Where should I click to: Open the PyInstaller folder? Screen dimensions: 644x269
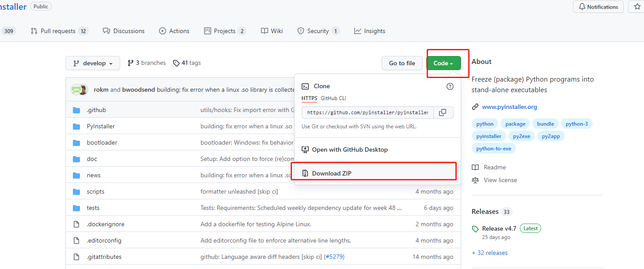(x=101, y=126)
